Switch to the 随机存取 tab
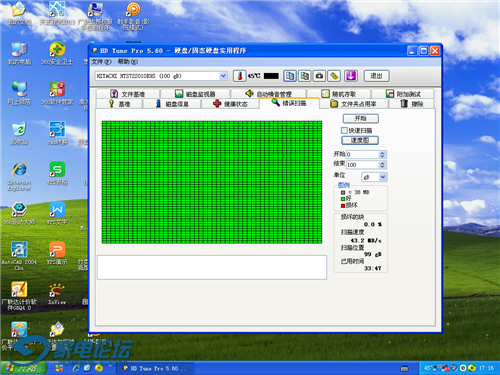Image resolution: width=500 pixels, height=375 pixels. pyautogui.click(x=339, y=94)
